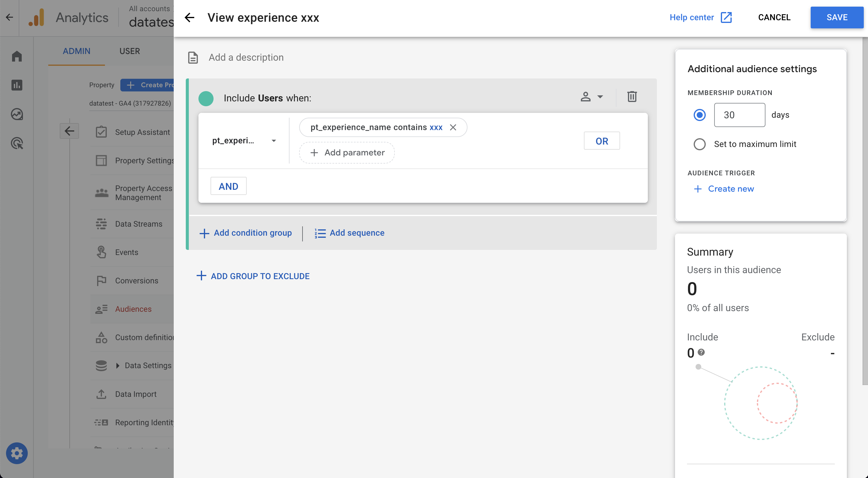
Task: Select the 30 days membership radio button
Action: coord(699,115)
